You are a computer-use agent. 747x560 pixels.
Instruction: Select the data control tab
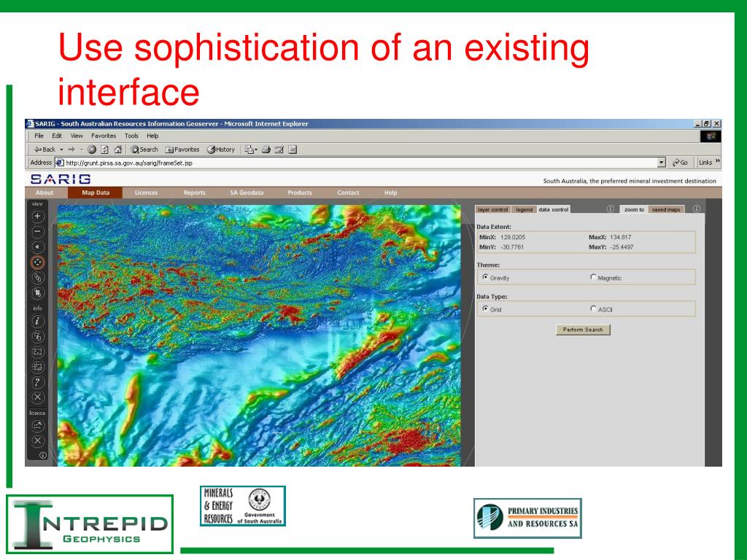click(x=554, y=209)
